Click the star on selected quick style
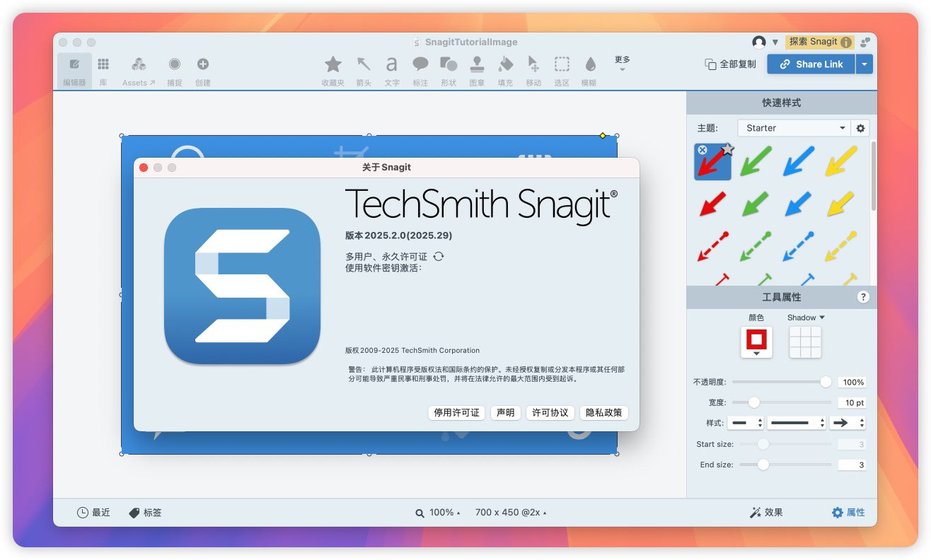 [x=727, y=149]
